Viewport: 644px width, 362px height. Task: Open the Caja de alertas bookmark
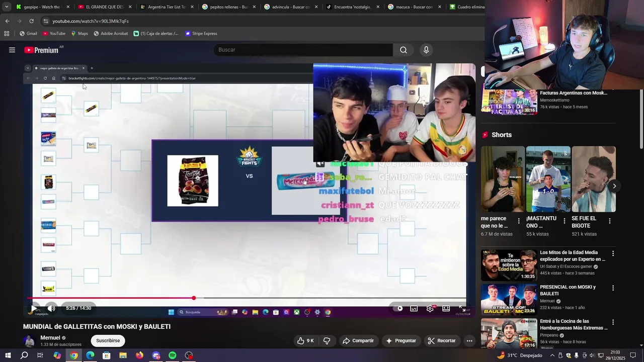coord(156,34)
